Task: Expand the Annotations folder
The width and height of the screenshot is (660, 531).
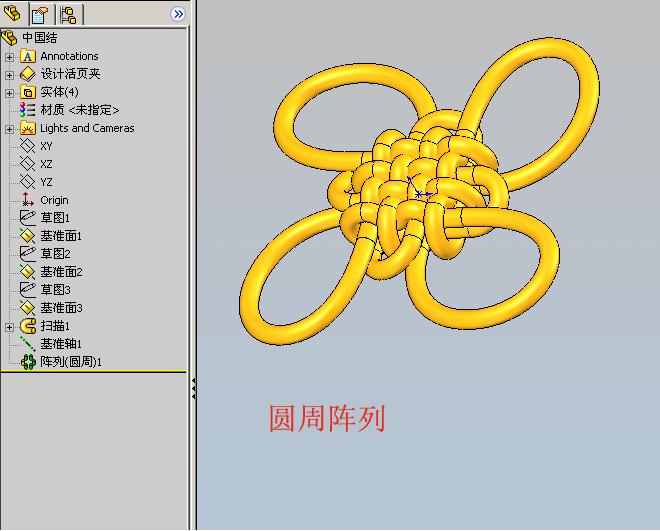Action: pyautogui.click(x=9, y=57)
